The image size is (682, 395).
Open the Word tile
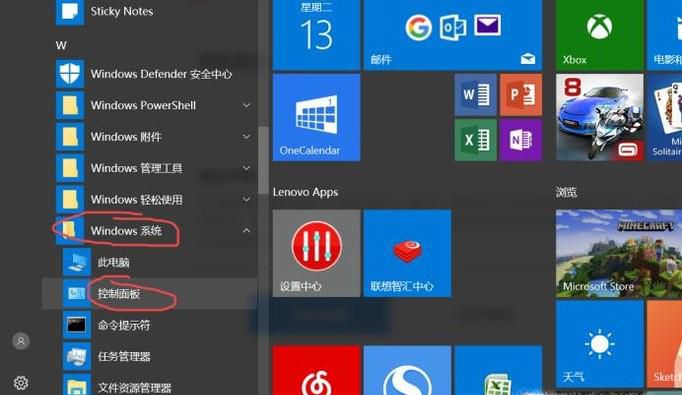tap(475, 94)
